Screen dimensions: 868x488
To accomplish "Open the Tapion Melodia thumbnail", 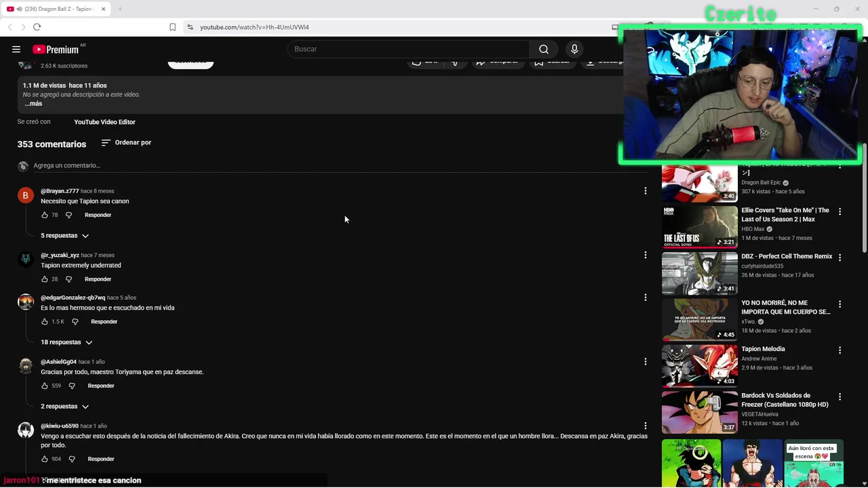I will [699, 366].
